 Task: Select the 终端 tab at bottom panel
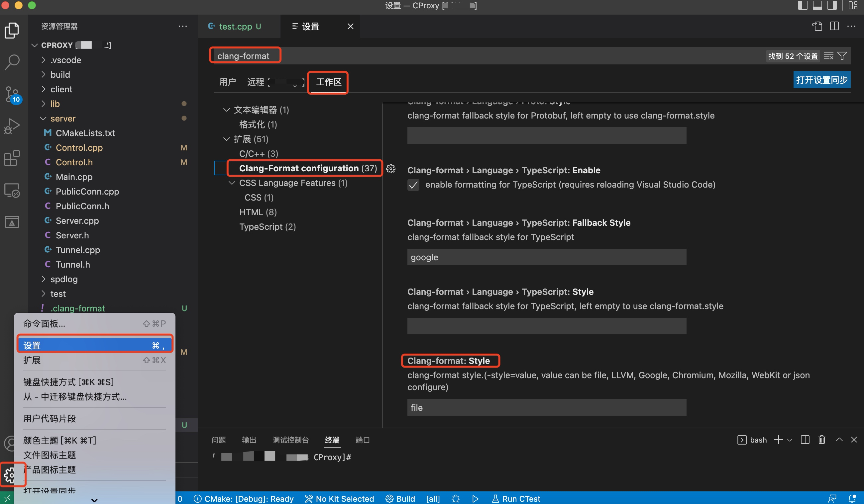(333, 440)
